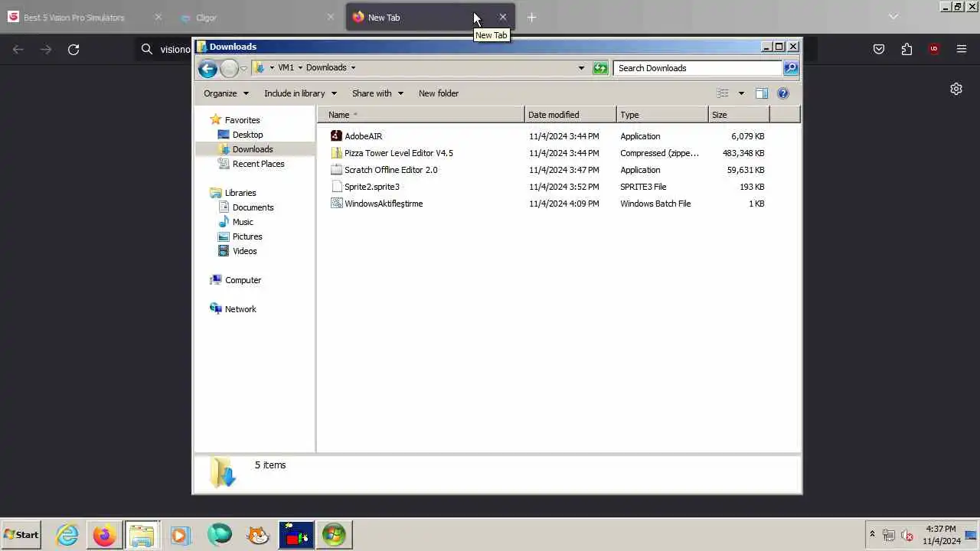The height and width of the screenshot is (551, 980).
Task: Open Include in library dropdown
Action: 300,93
